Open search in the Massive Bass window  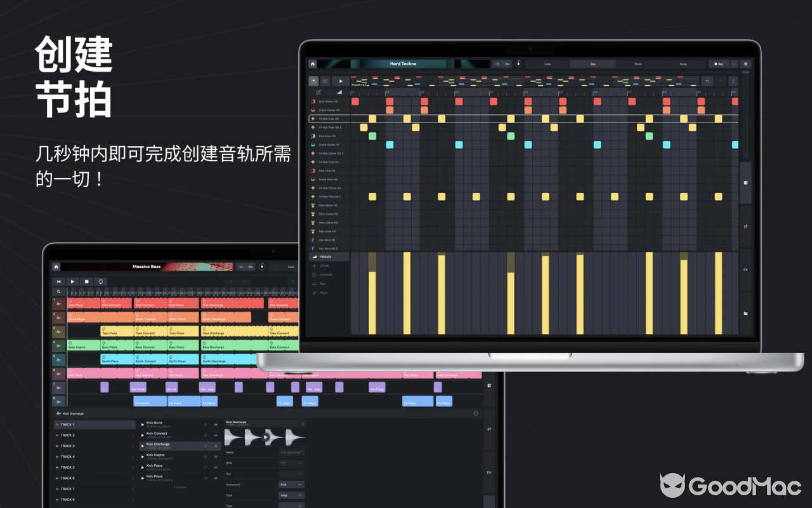[x=58, y=291]
